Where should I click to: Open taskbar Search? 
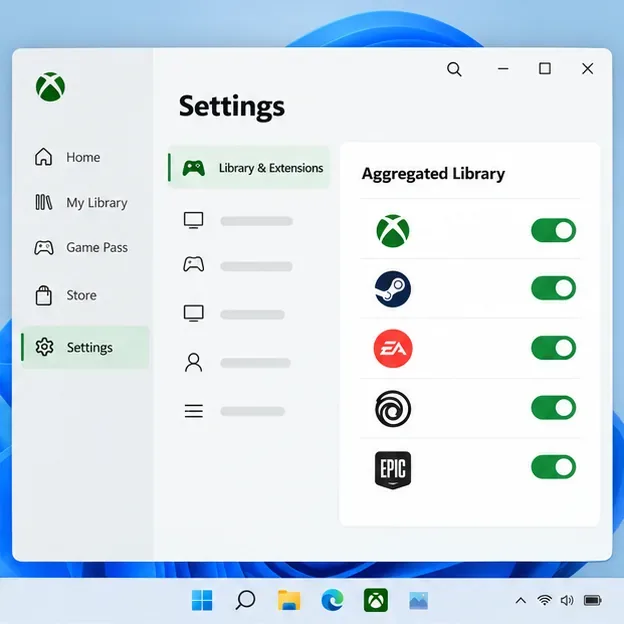pos(245,600)
